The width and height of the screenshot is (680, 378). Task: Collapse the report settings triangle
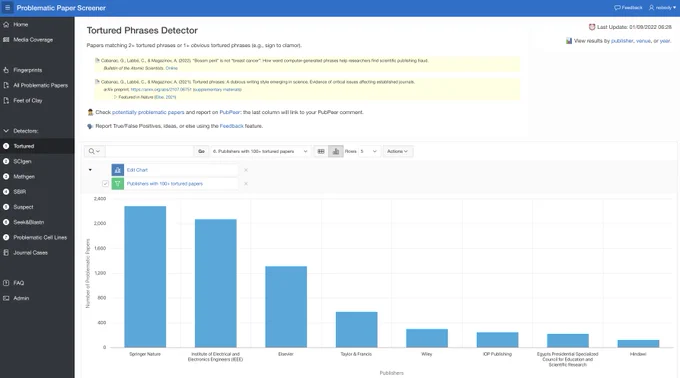click(90, 170)
